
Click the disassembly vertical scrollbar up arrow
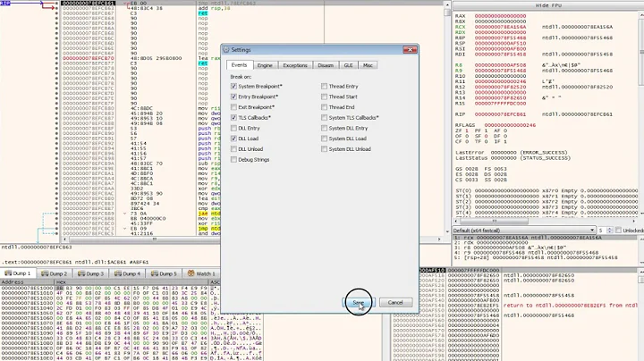tap(447, 4)
